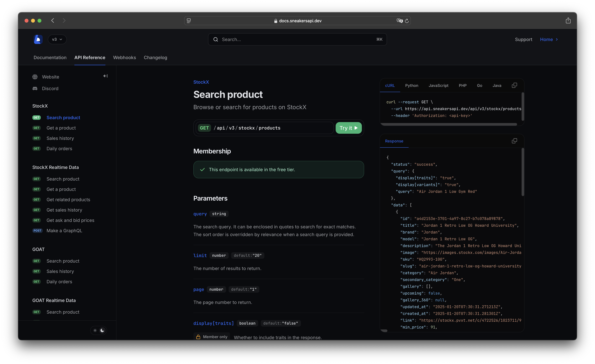Click the Member only lock badge
Screen dimensions: 595x364
212,337
